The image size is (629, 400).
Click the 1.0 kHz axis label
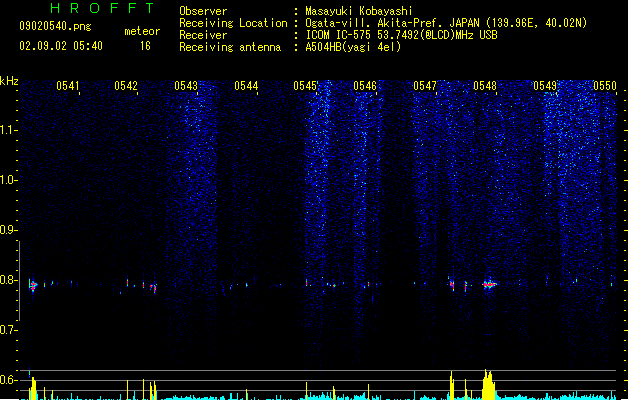[x=8, y=180]
